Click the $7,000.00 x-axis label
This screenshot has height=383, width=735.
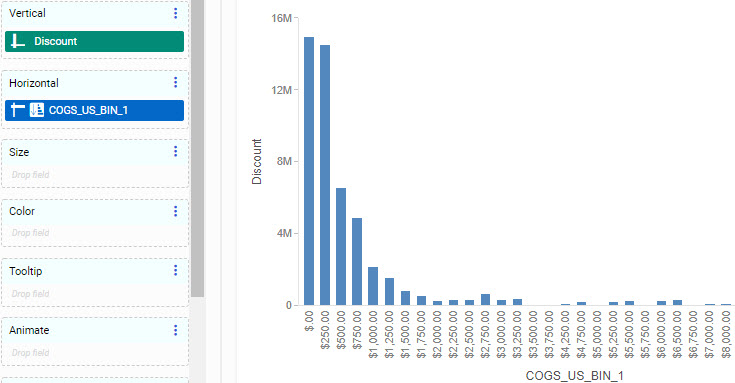(709, 334)
